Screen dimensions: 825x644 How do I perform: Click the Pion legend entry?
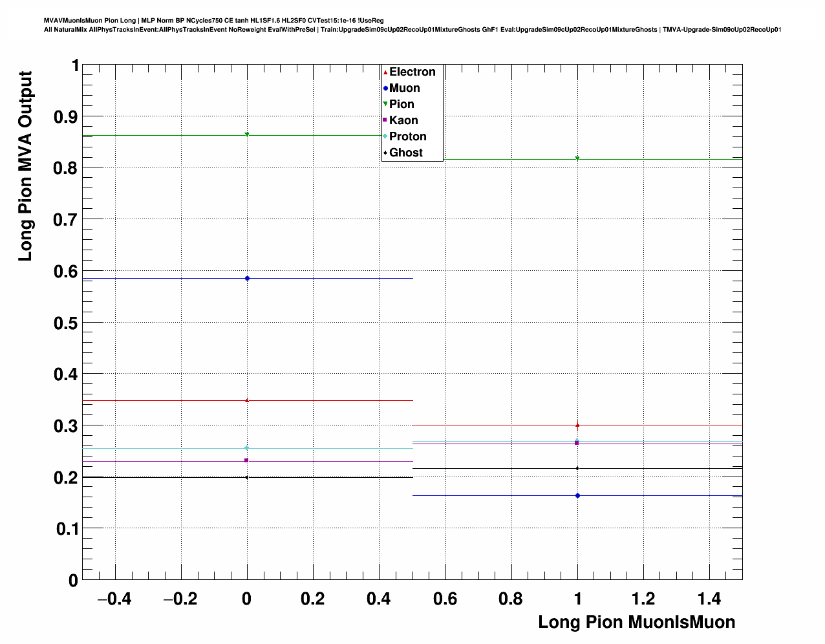tap(398, 104)
